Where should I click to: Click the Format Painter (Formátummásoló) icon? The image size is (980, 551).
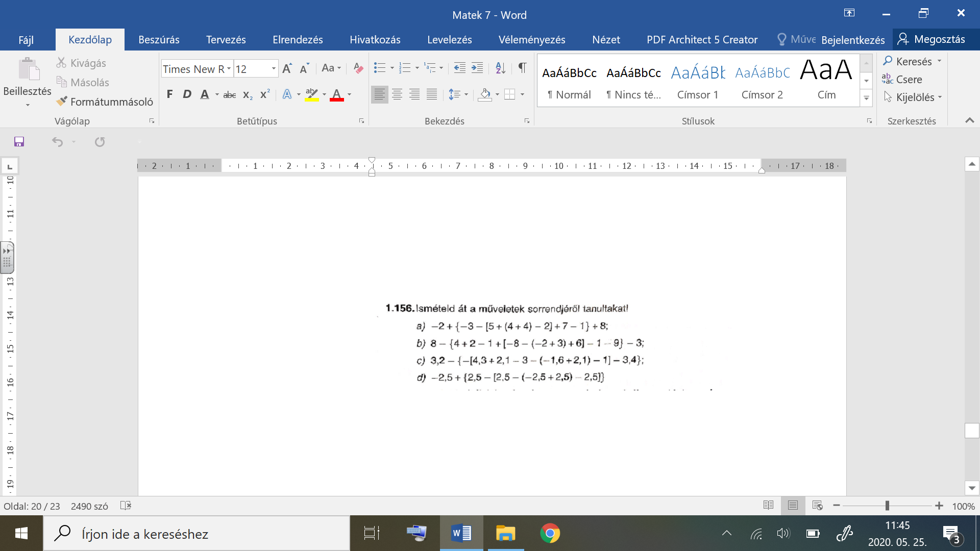62,102
